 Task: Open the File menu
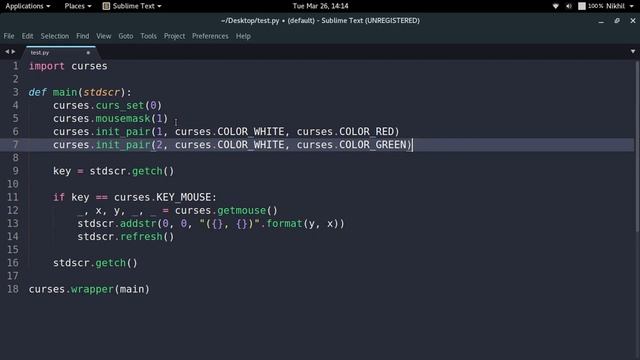point(9,36)
